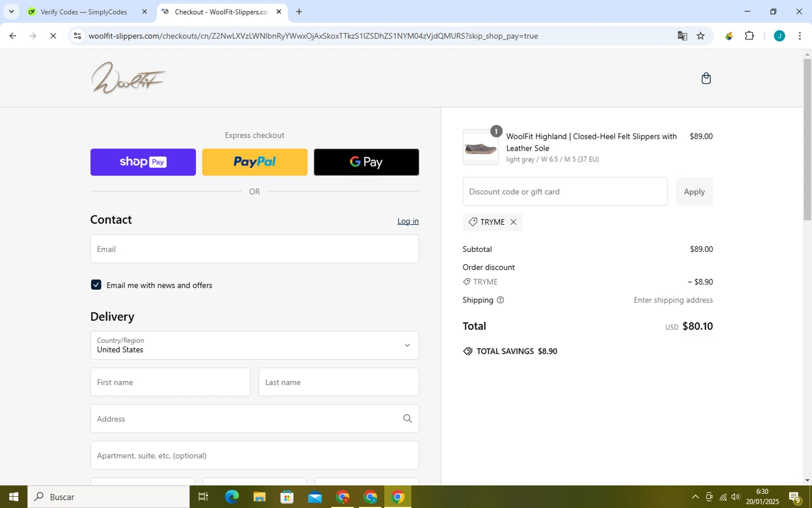Choose PayPal express checkout
Screen dimensions: 812x508
[x=254, y=162]
